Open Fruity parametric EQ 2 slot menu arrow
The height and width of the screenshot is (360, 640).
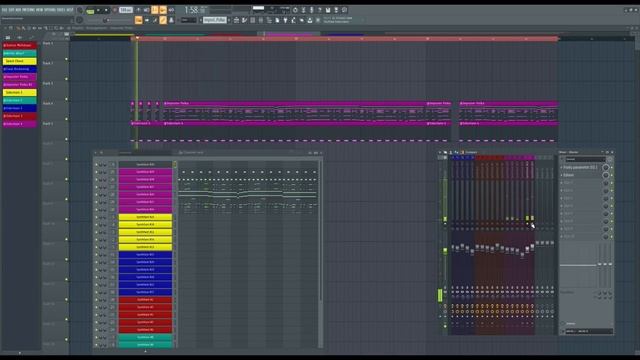(562, 167)
